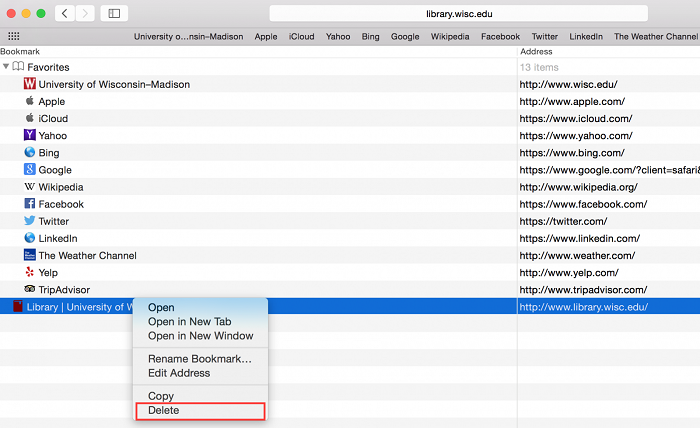Viewport: 700px width, 428px height.
Task: Select University of Wisconsin–Madison bookmark name
Action: click(x=114, y=84)
